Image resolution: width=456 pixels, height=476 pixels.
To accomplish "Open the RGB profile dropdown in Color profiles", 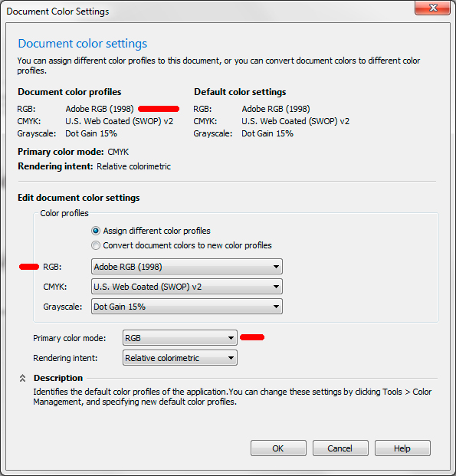I will 187,267.
